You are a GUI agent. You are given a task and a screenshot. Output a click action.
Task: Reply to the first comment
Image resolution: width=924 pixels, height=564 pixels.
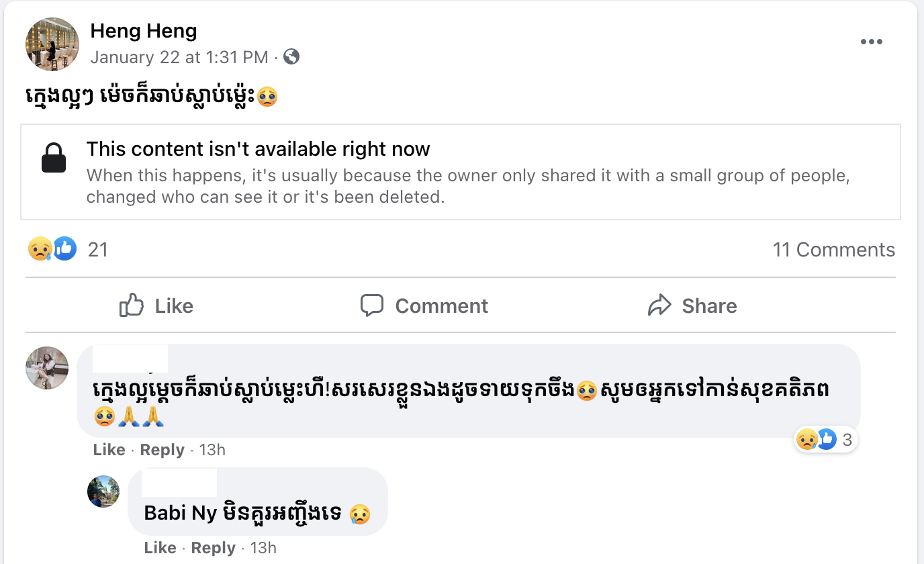[162, 450]
